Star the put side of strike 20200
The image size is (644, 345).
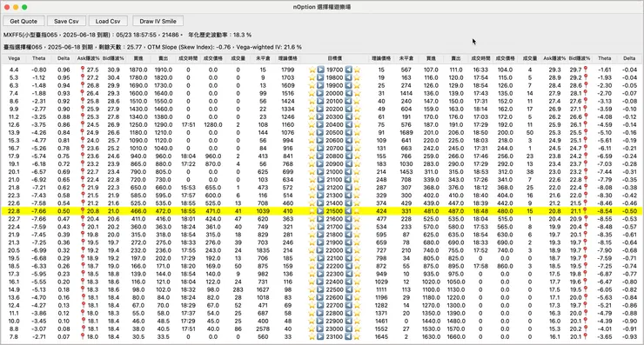(x=357, y=109)
